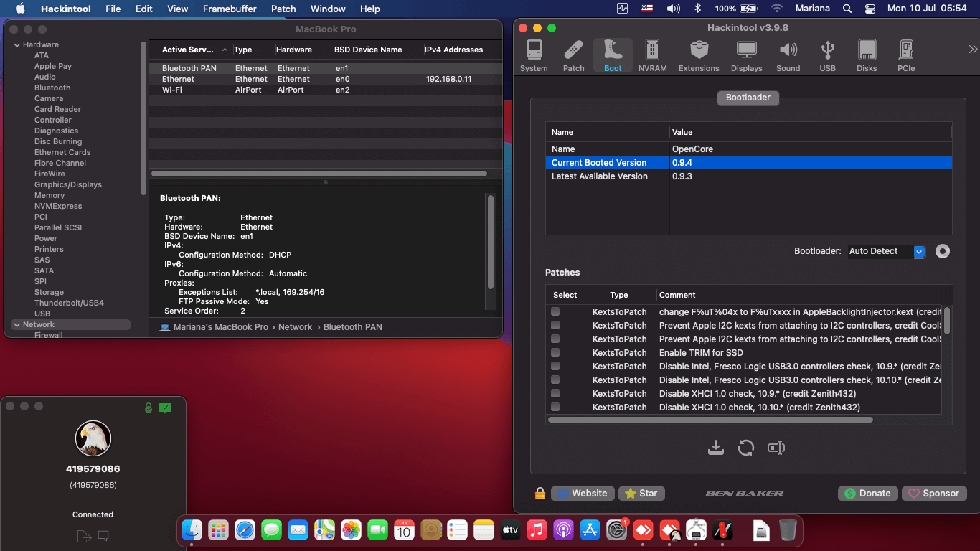Screen dimensions: 980x551
Task: Open the Patch menu in menu bar
Action: coord(283,9)
